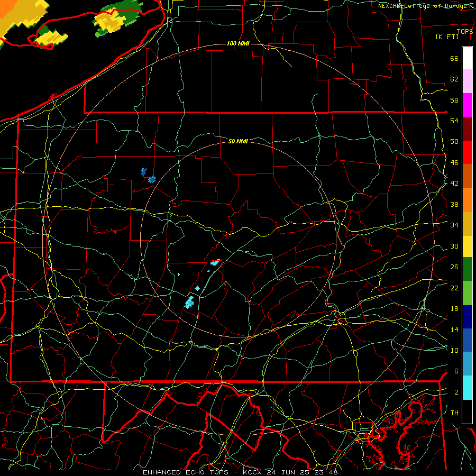Click the 58 value on the scale

454,100
